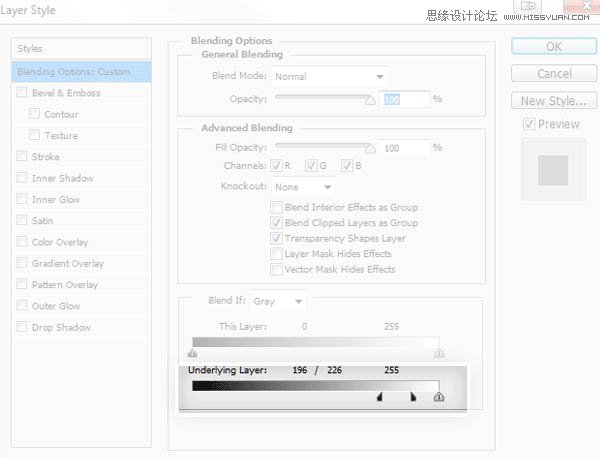Enable the Gradient Overlay checkbox
This screenshot has width=600, height=458.
tap(22, 263)
